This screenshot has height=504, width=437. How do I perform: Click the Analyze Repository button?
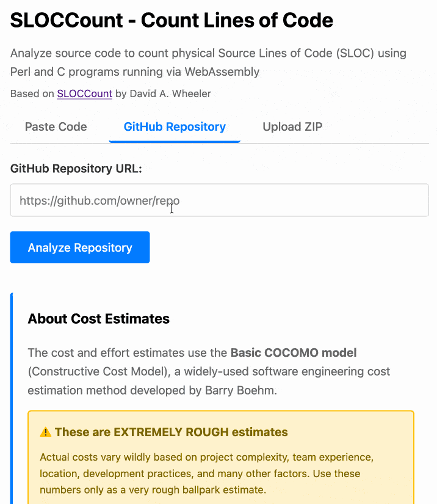click(x=79, y=247)
